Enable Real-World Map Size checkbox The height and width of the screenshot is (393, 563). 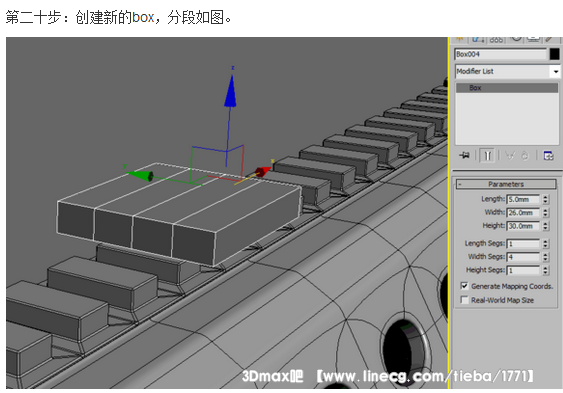click(464, 300)
